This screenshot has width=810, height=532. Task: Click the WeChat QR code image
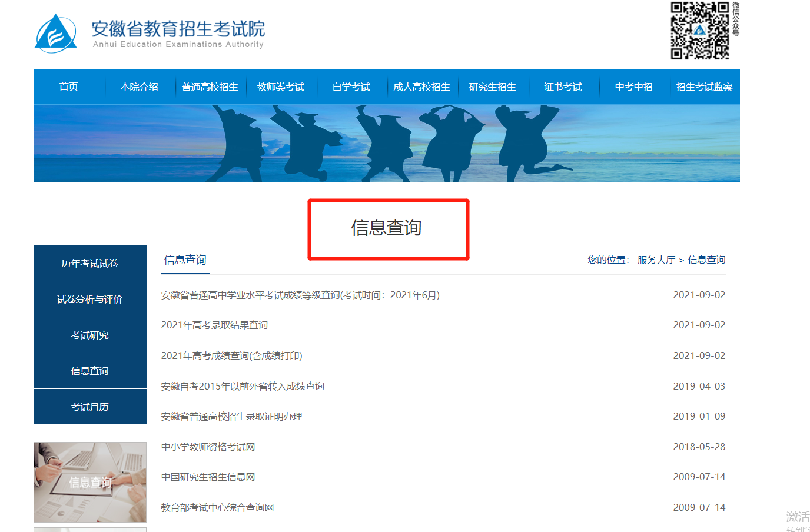coord(700,30)
